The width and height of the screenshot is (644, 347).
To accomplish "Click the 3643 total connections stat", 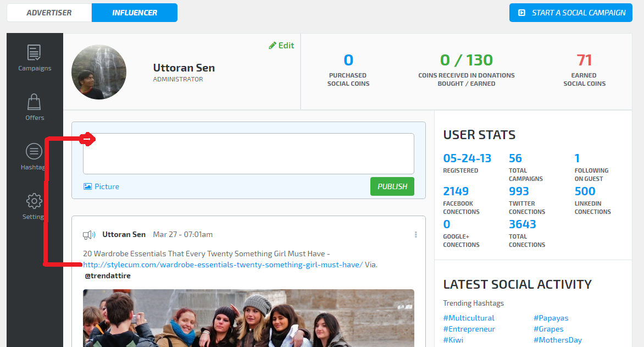I will pos(523,224).
